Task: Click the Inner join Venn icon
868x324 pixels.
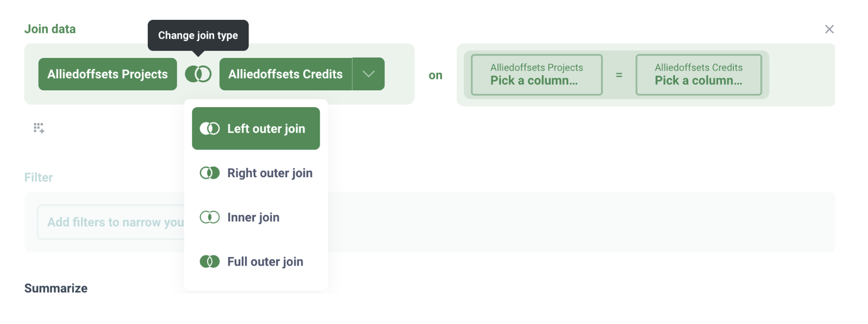Action: 209,217
